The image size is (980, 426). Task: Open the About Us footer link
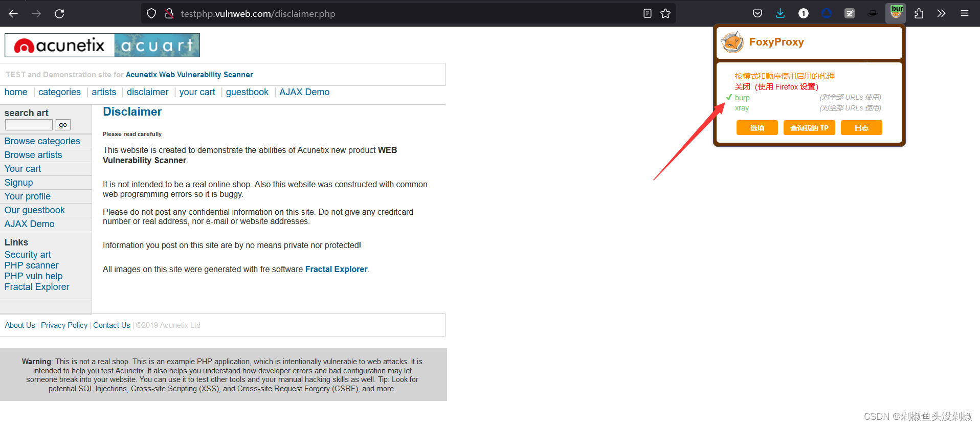[x=20, y=325]
